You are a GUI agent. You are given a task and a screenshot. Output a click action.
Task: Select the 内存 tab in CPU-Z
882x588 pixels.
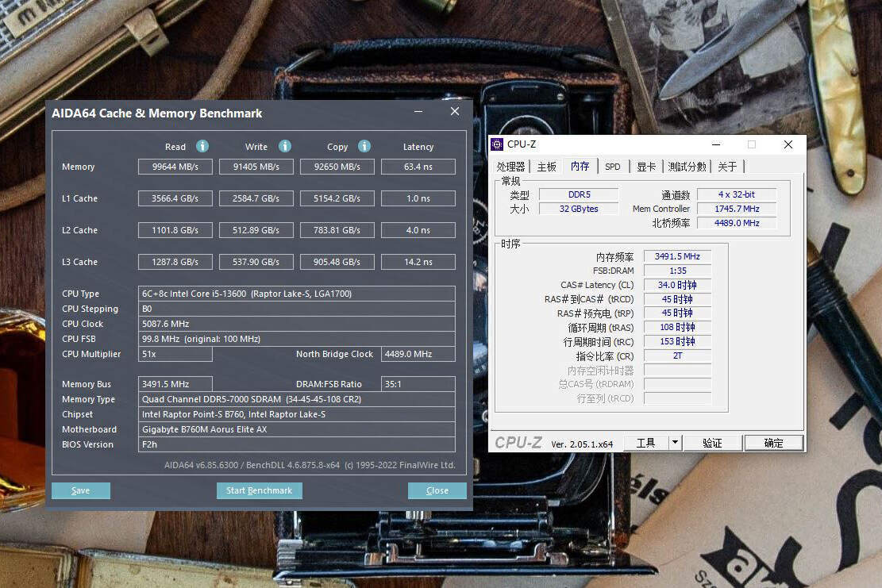(580, 166)
